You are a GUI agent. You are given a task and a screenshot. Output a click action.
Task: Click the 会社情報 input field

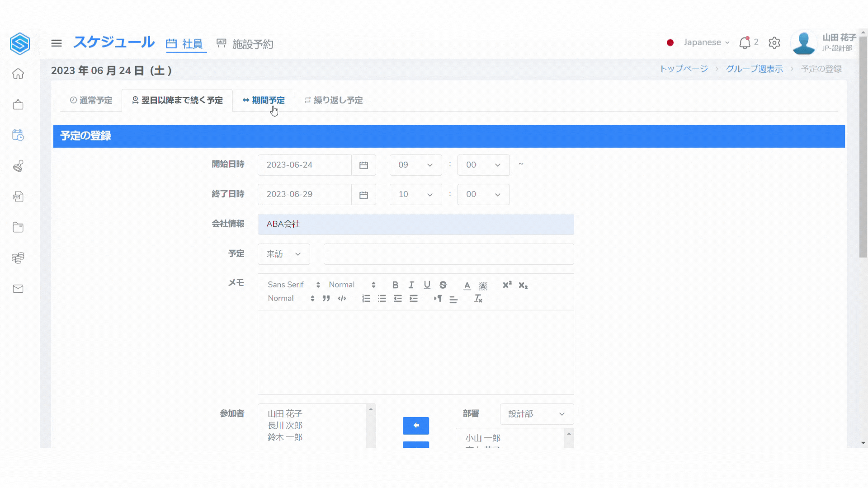(x=415, y=225)
